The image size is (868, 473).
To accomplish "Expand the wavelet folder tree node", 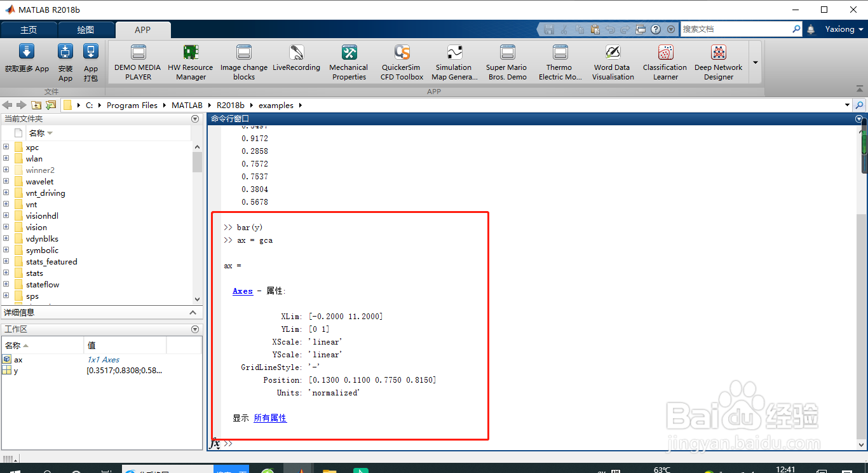I will point(6,181).
